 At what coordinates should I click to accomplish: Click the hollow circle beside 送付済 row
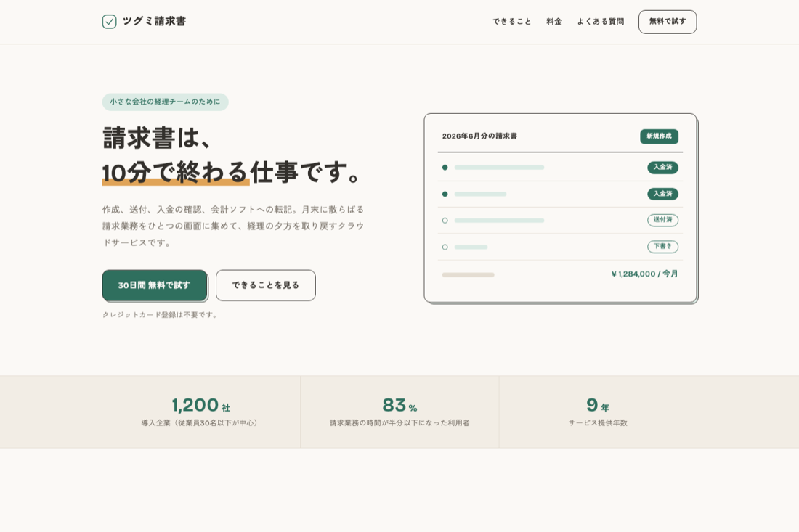[x=445, y=221]
